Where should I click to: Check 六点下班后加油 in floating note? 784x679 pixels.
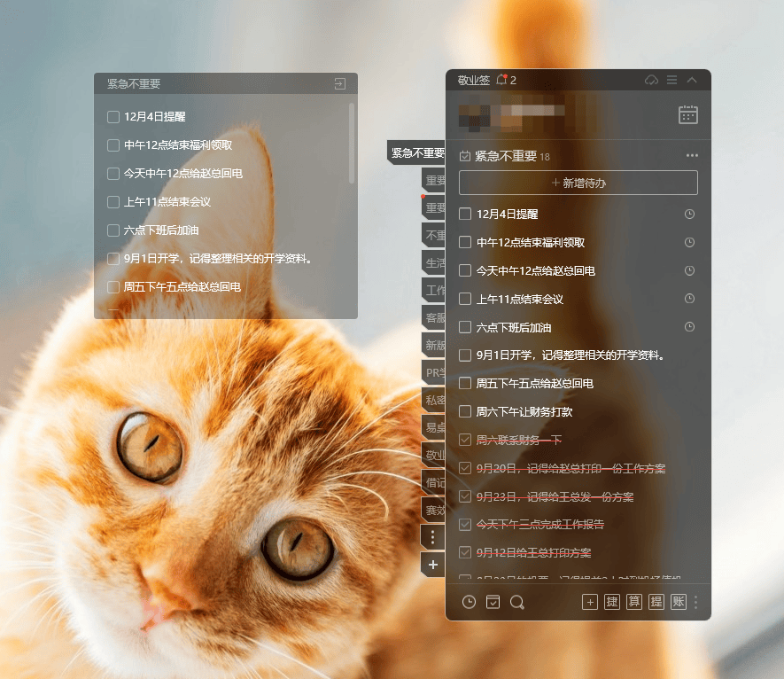tap(113, 230)
